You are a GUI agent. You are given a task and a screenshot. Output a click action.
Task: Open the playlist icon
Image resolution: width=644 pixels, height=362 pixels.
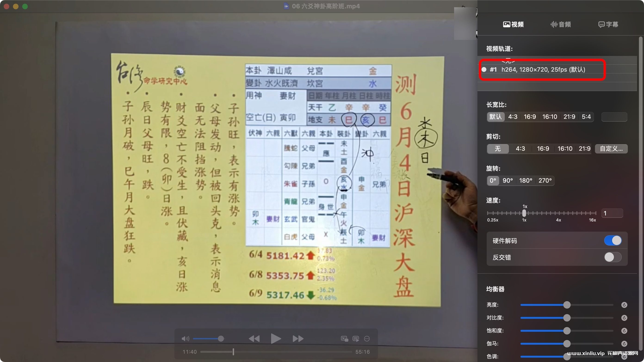coord(356,339)
